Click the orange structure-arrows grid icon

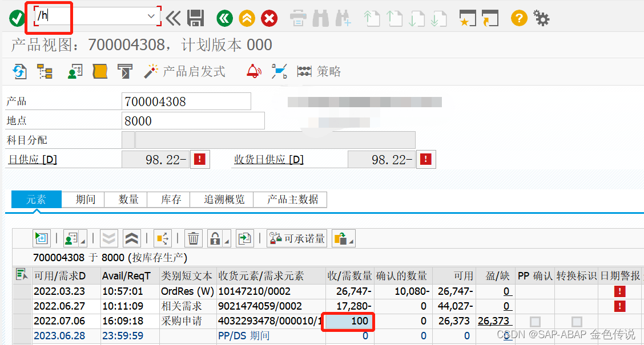(x=163, y=238)
